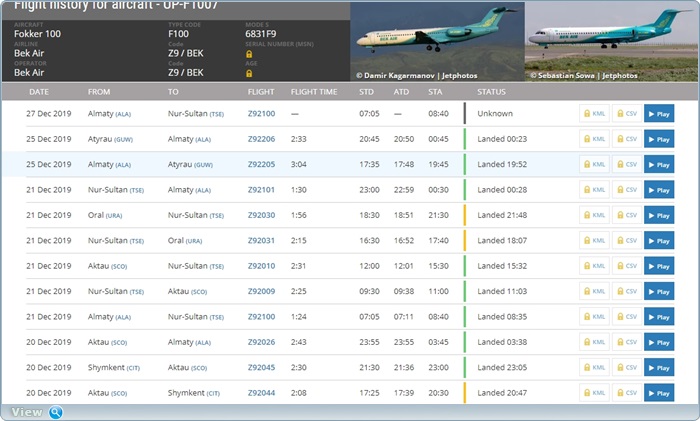Viewport: 700px width, 421px height.
Task: Play flight Z92009 to Aktau
Action: coord(659,292)
